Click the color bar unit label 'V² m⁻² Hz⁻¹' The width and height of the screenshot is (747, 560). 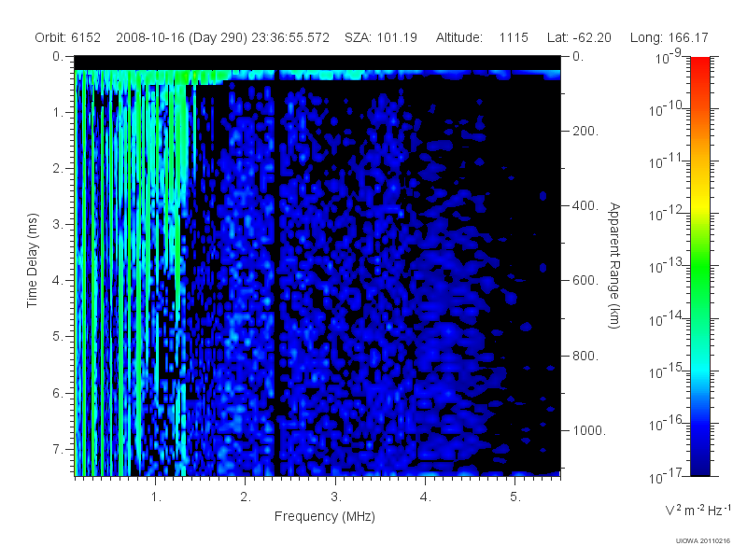coord(698,510)
